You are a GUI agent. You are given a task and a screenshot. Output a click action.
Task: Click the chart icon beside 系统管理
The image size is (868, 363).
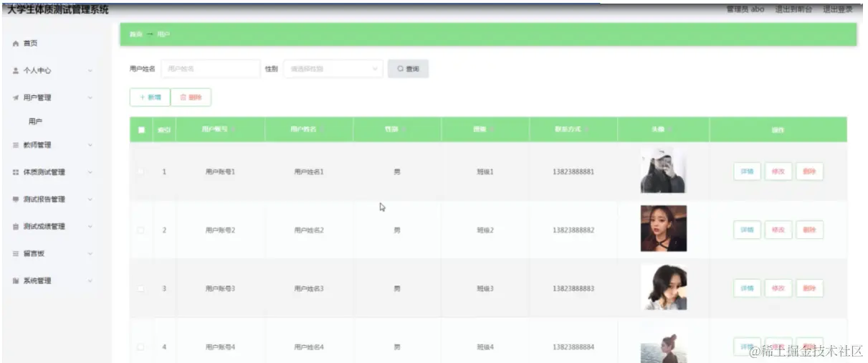point(16,281)
